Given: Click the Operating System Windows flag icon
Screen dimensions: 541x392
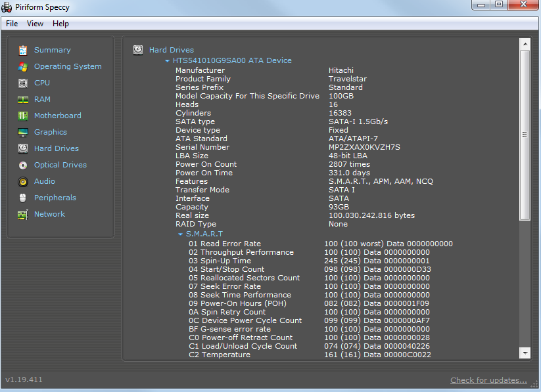Looking at the screenshot, I should click(23, 66).
